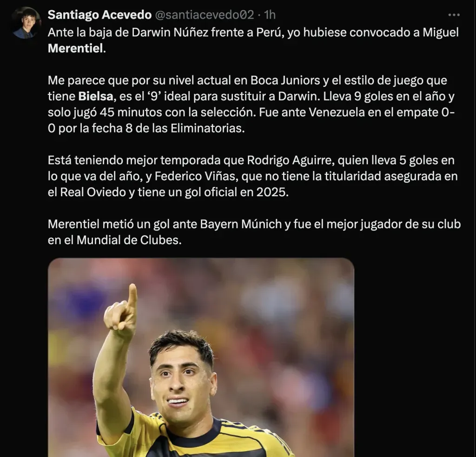The image size is (476, 457).
Task: Click Santiago Acevedo's profile avatar
Action: coord(26,23)
